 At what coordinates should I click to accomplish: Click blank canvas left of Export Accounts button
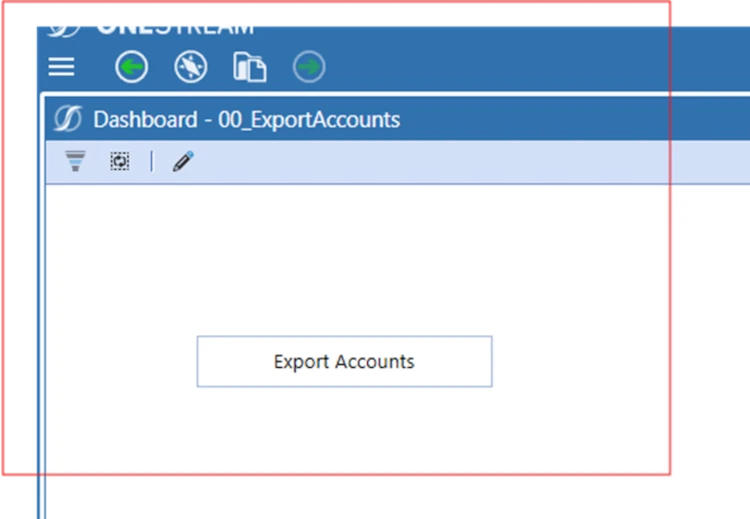point(120,361)
